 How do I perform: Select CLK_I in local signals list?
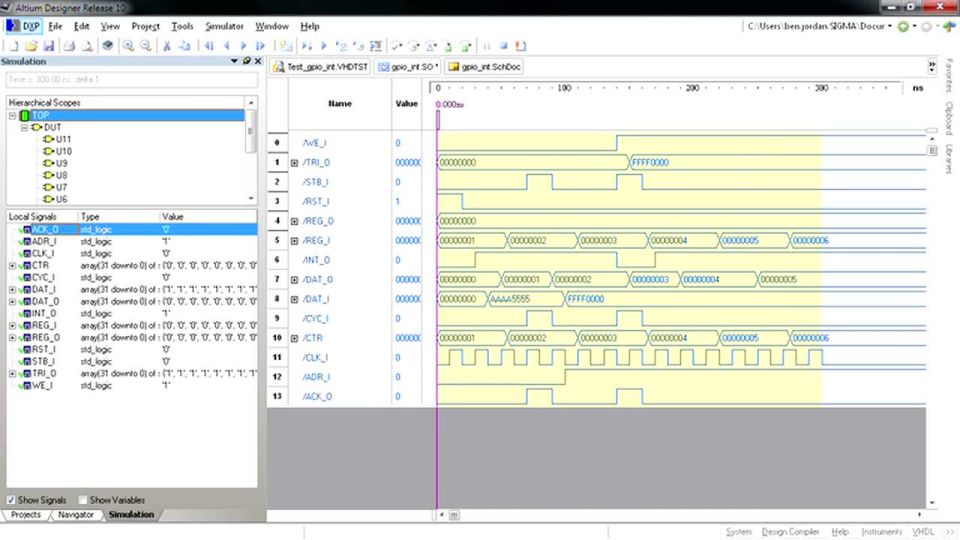43,253
